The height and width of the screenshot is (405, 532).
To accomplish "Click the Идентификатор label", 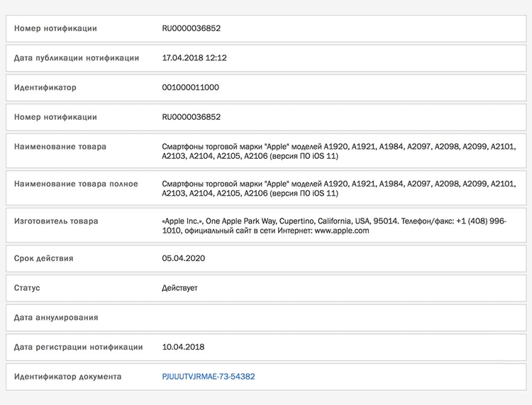I will point(45,87).
